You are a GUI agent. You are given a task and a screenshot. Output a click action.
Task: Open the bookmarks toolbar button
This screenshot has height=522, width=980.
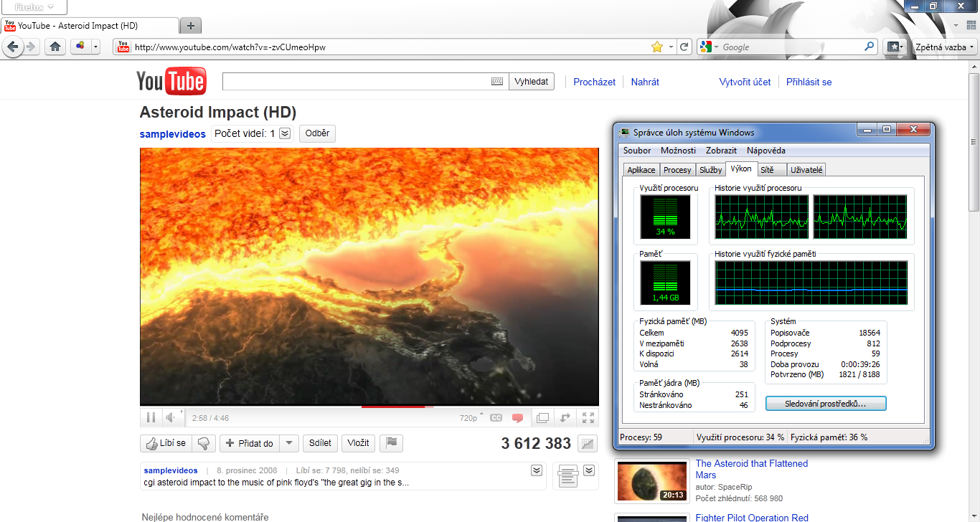[894, 47]
